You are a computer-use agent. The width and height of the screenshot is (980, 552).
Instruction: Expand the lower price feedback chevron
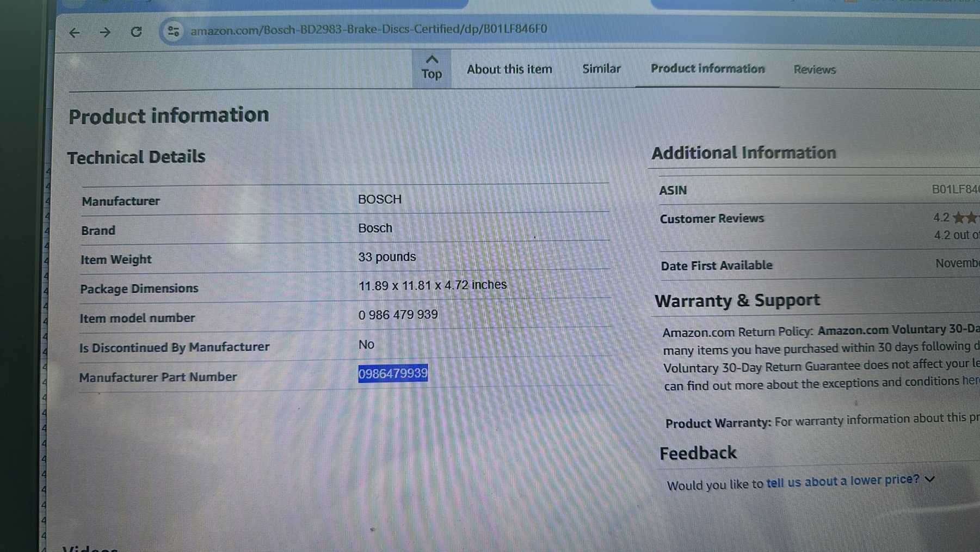[930, 479]
